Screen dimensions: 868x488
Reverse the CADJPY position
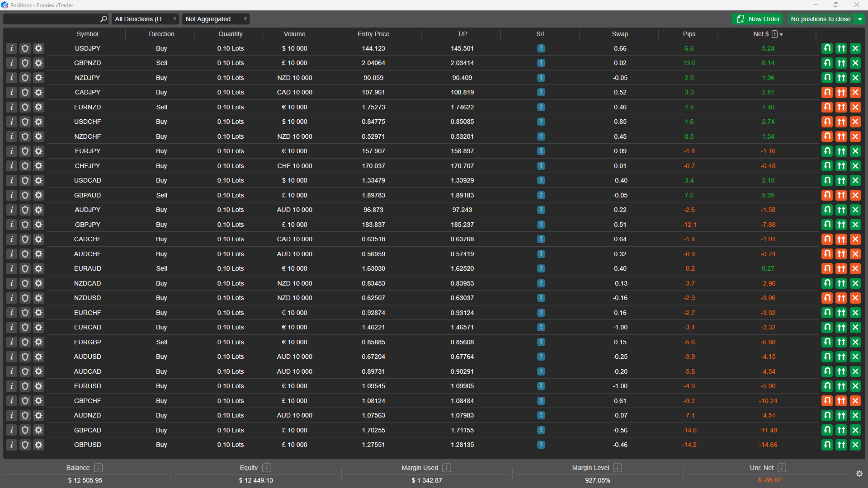(827, 92)
